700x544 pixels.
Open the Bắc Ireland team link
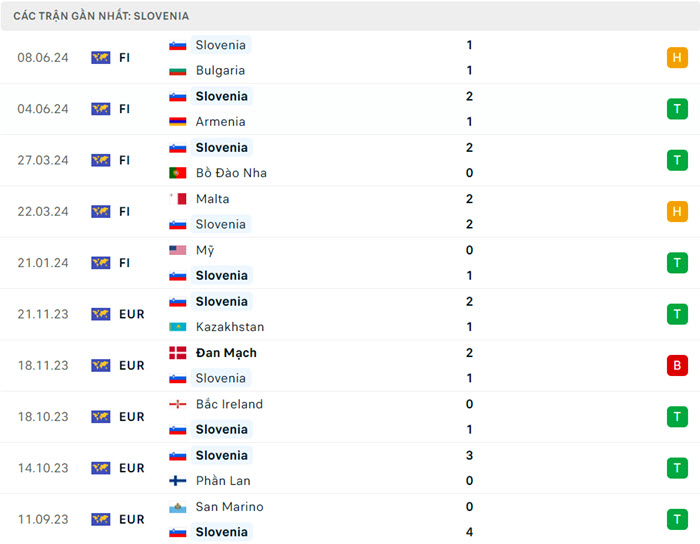(229, 404)
